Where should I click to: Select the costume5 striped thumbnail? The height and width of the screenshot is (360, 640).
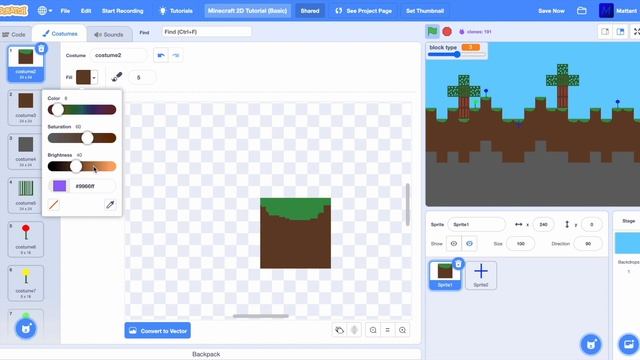coord(26,195)
